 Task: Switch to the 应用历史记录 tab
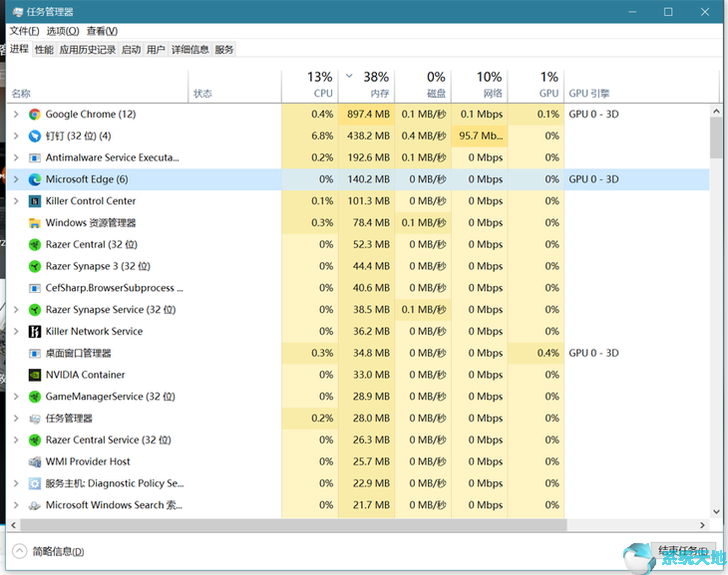coord(88,50)
